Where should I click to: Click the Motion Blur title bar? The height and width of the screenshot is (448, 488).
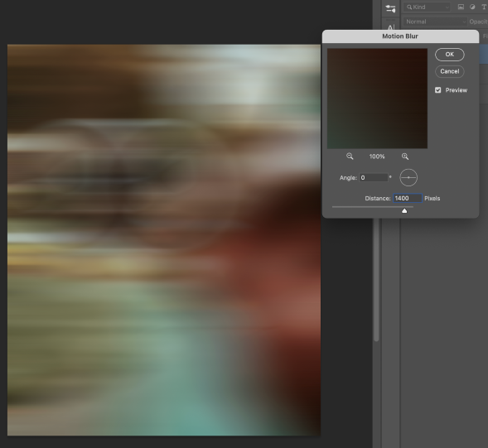[400, 36]
